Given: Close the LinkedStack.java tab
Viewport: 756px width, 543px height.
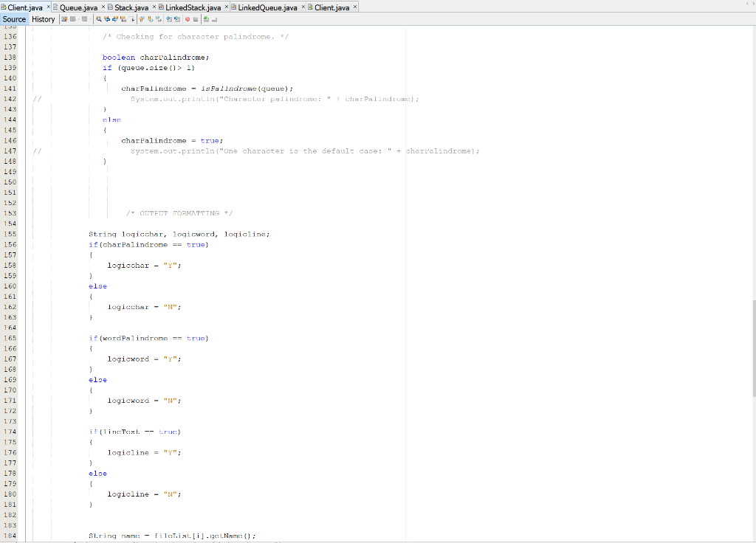Looking at the screenshot, I should [x=227, y=7].
